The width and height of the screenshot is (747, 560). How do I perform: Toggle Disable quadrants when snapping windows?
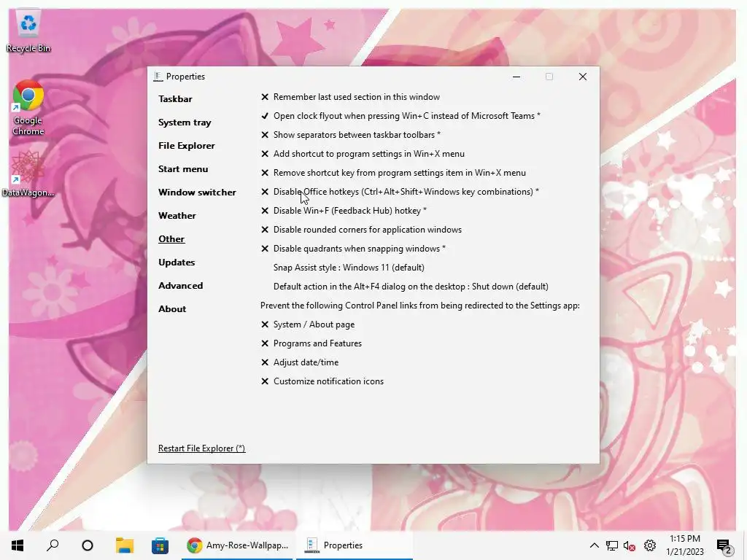tap(352, 249)
